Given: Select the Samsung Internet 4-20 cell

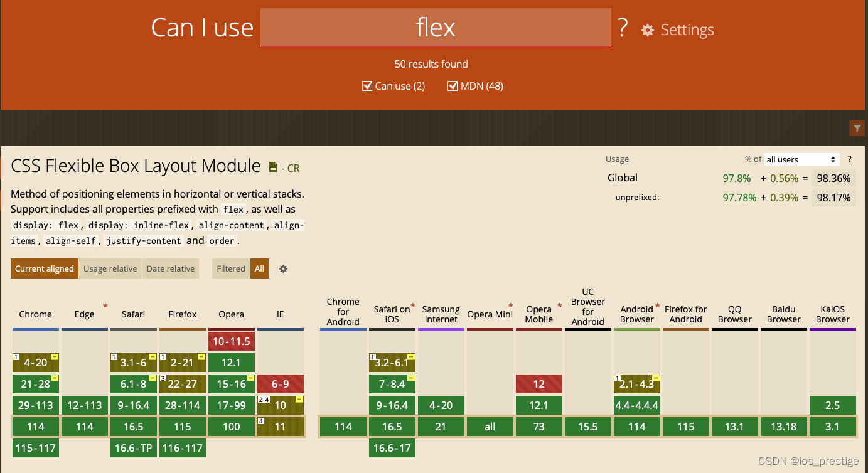Looking at the screenshot, I should coord(441,405).
